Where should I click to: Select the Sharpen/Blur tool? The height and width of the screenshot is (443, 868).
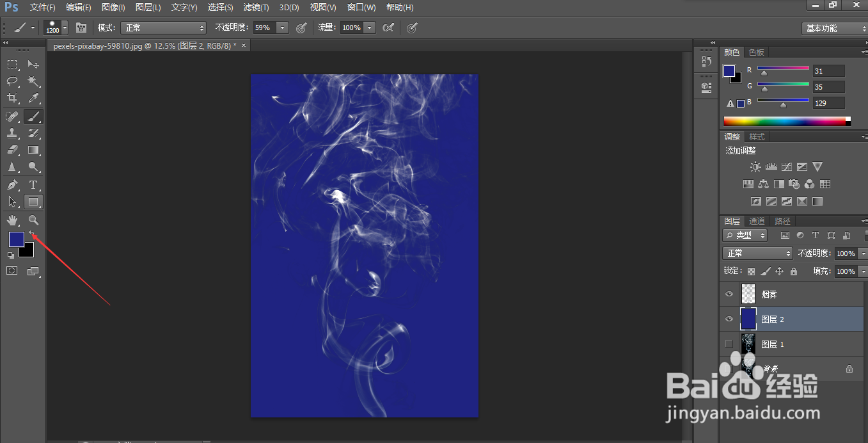pyautogui.click(x=12, y=167)
